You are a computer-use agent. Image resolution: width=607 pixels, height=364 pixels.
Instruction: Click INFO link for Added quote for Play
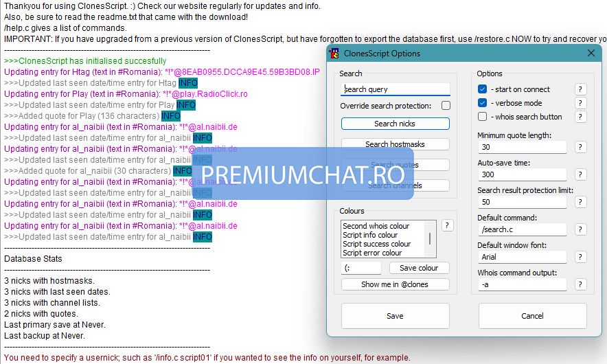pos(171,116)
